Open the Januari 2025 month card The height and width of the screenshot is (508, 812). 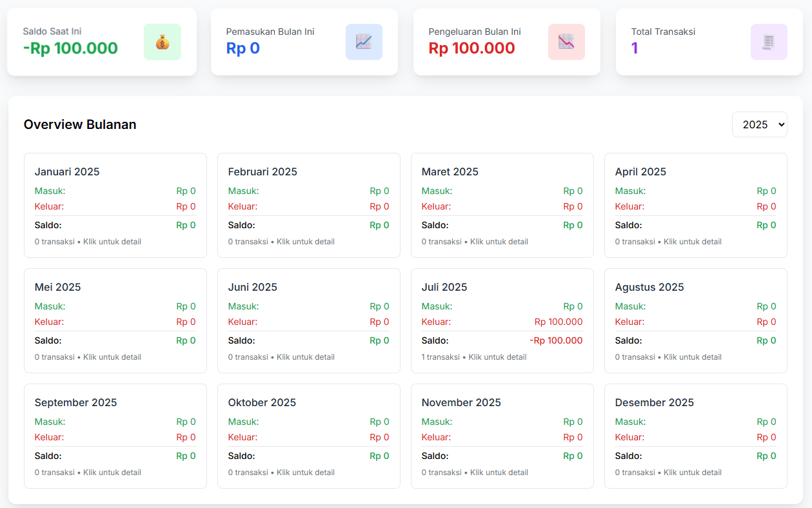coord(115,205)
